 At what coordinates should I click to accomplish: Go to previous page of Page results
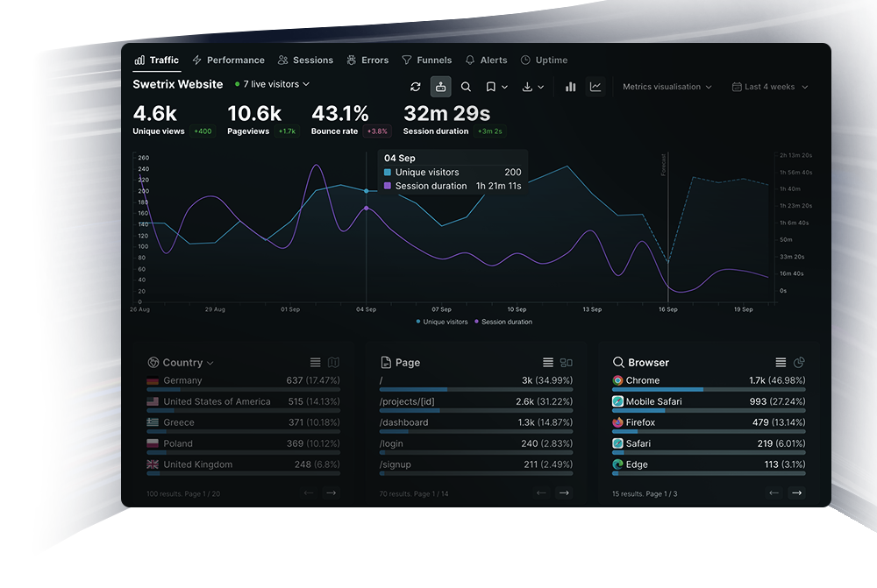[x=541, y=492]
